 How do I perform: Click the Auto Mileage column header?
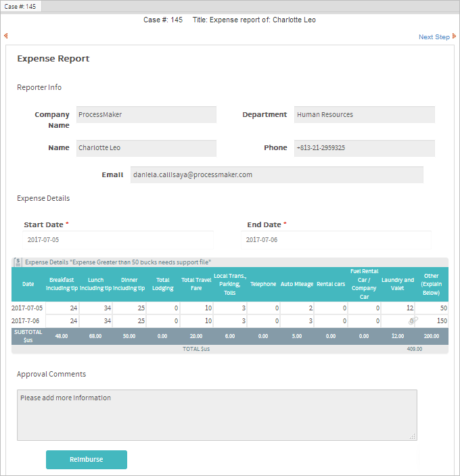coord(297,284)
